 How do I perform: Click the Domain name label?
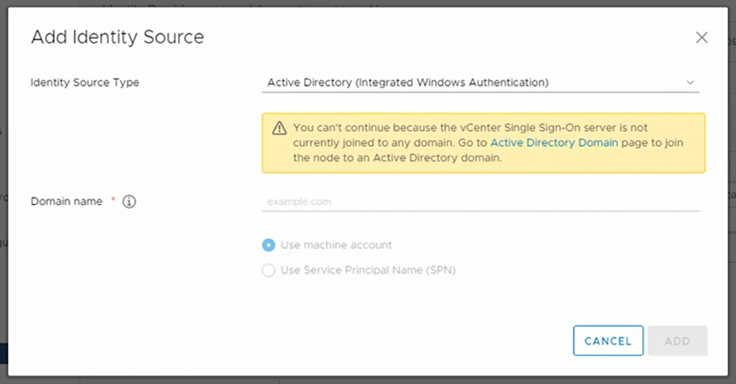click(x=66, y=201)
